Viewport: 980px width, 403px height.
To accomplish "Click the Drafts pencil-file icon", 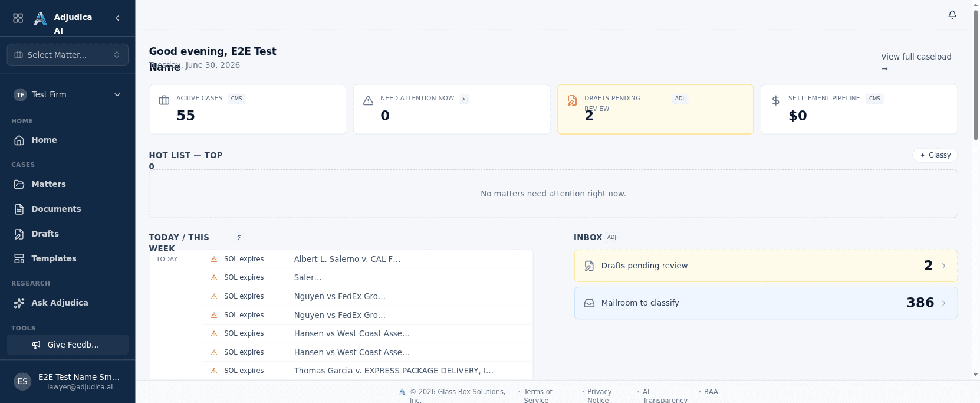I will [19, 234].
